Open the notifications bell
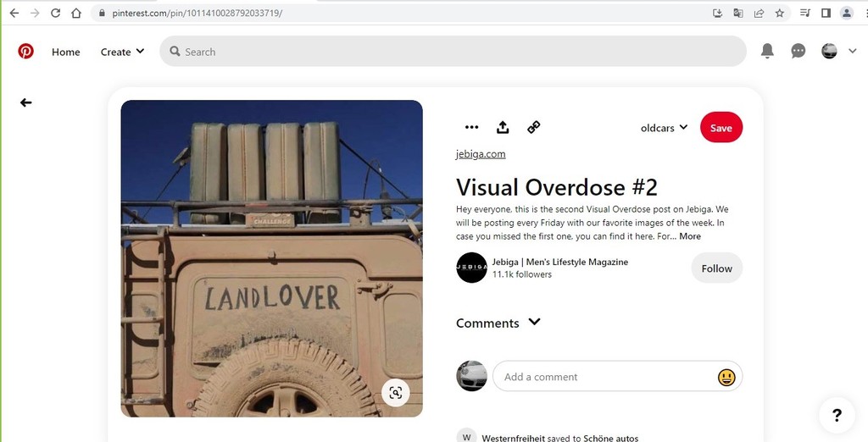868x442 pixels. [766, 51]
